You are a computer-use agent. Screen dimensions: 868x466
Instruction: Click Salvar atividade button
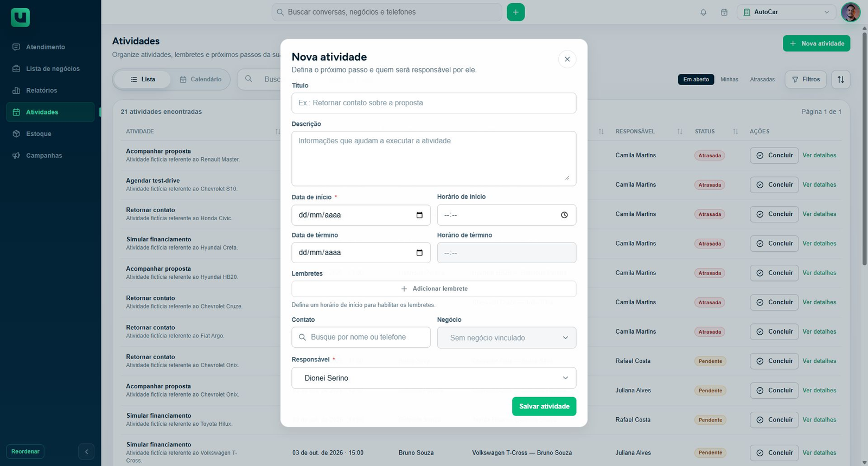(x=544, y=406)
